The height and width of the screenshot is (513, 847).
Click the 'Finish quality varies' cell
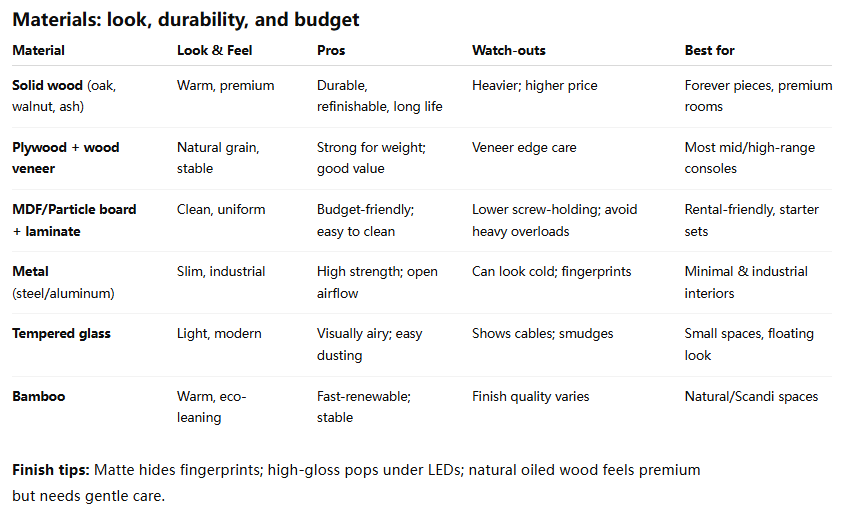(530, 397)
